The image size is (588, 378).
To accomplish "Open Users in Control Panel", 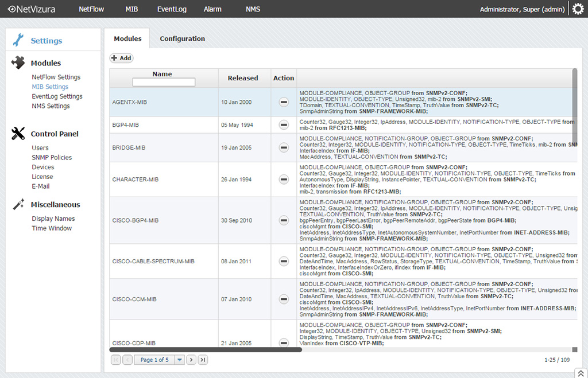I will 40,147.
